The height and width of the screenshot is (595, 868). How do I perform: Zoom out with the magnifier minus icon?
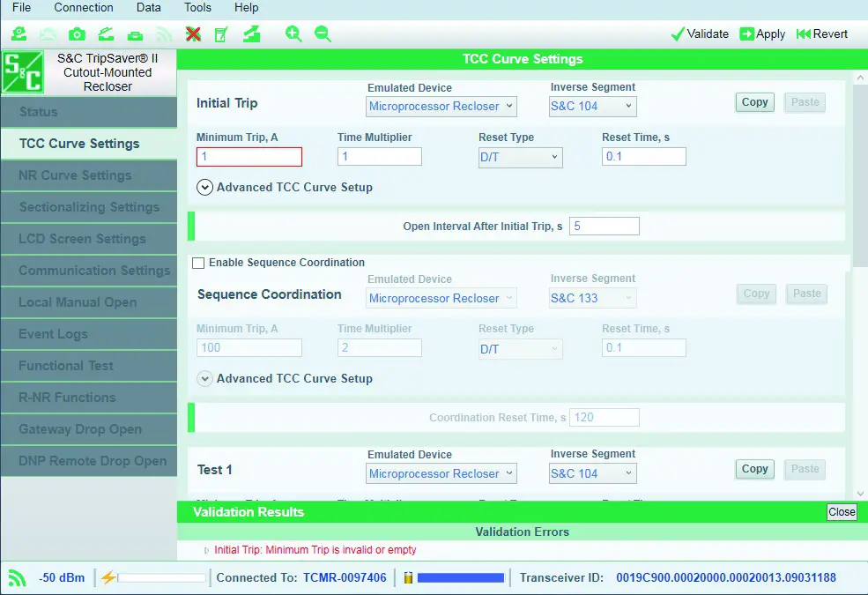click(x=323, y=34)
